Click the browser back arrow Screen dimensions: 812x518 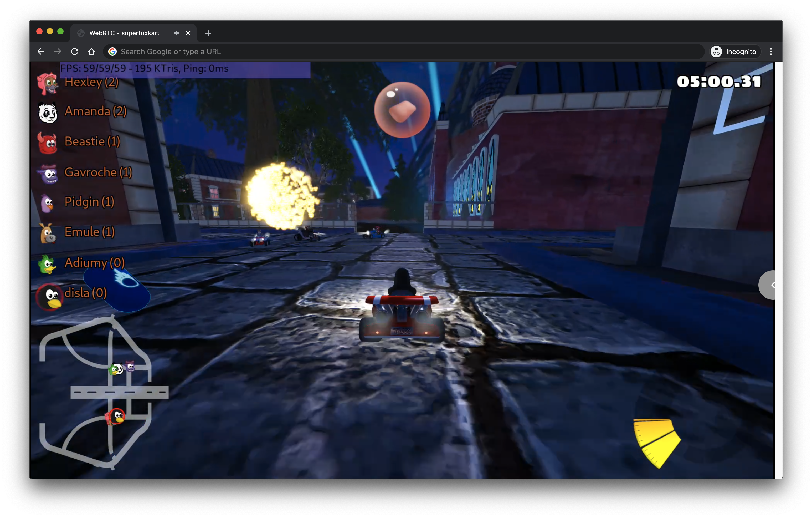41,52
